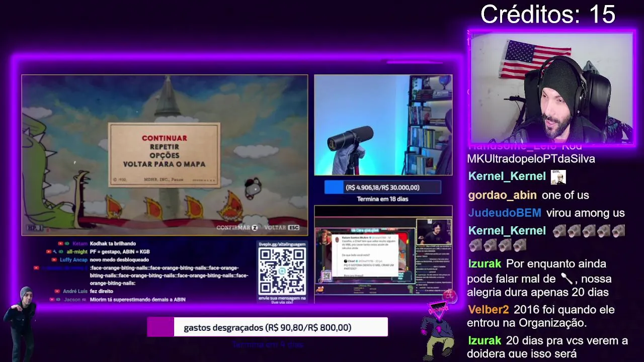Select VOLTAR PARA O MAPA menu entry
The height and width of the screenshot is (362, 644).
coord(164,164)
